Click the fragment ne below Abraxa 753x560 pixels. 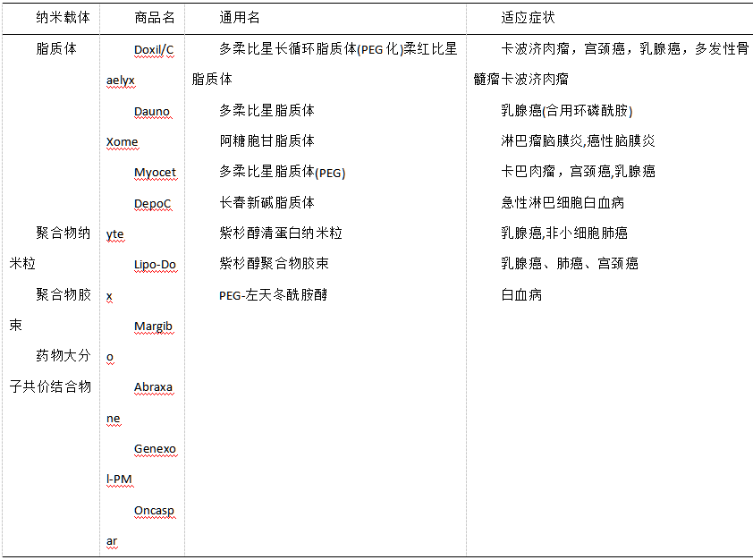tap(113, 419)
